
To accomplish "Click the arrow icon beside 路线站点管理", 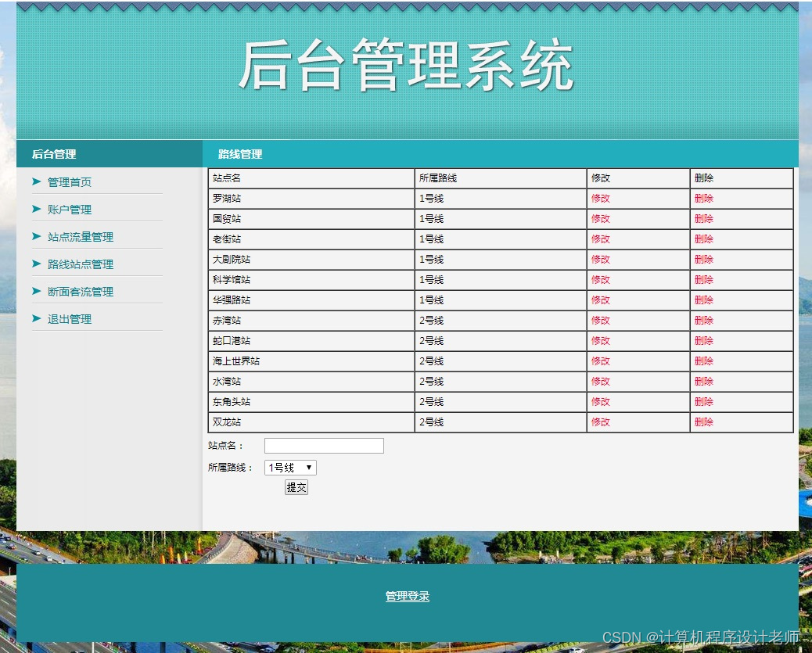I will pos(36,264).
